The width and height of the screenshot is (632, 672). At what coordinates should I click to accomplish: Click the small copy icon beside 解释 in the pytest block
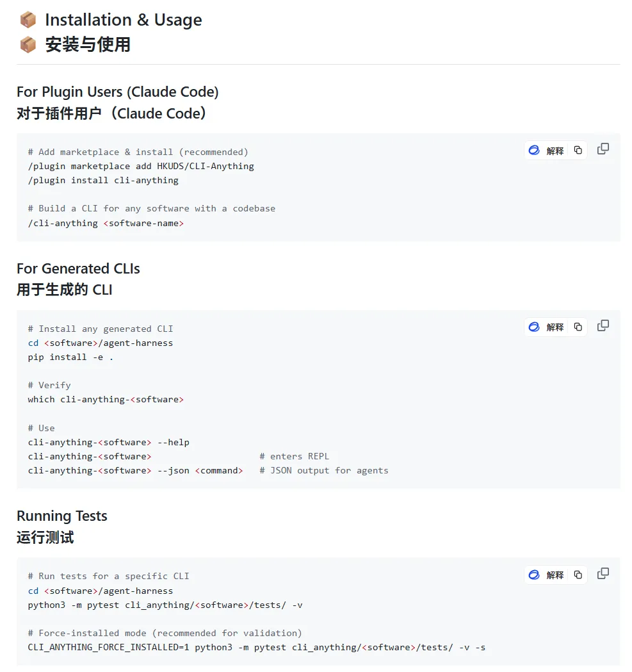tap(578, 575)
